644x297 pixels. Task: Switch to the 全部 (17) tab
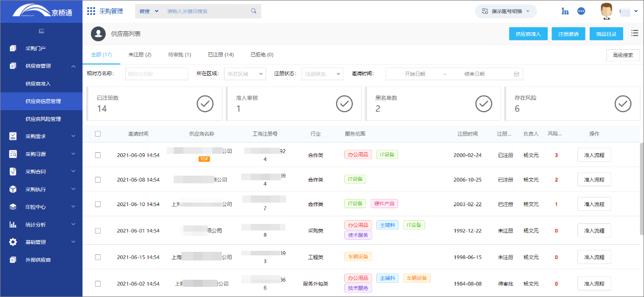[x=102, y=54]
